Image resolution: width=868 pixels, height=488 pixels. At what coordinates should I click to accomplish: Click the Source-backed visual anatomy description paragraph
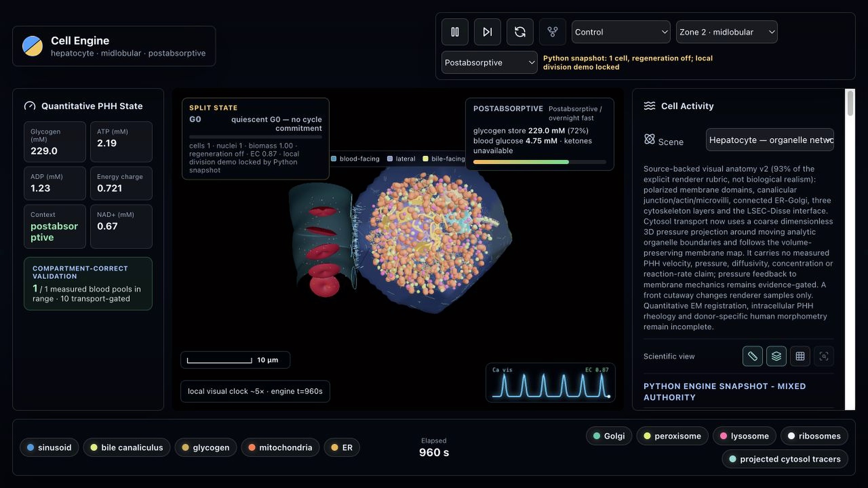coord(738,248)
